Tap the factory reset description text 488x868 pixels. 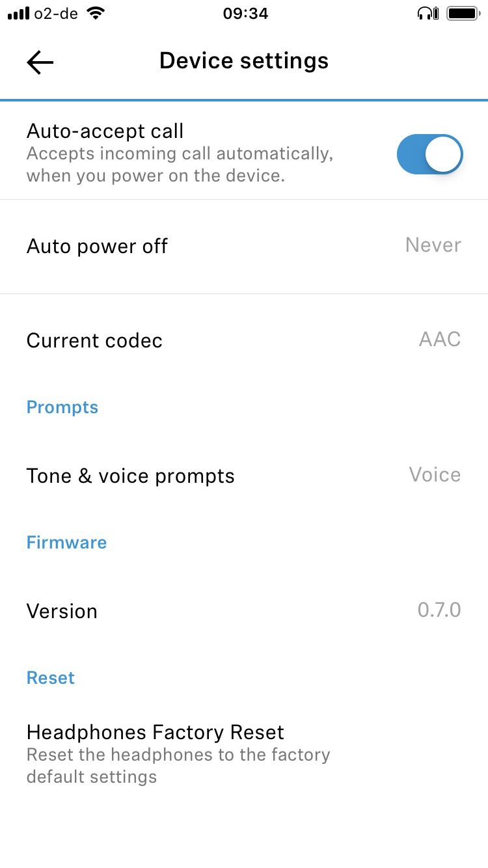178,766
